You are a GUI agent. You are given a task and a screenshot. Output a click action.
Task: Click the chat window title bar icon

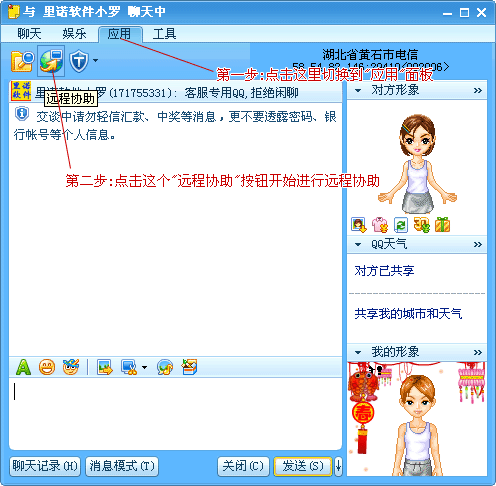point(14,12)
